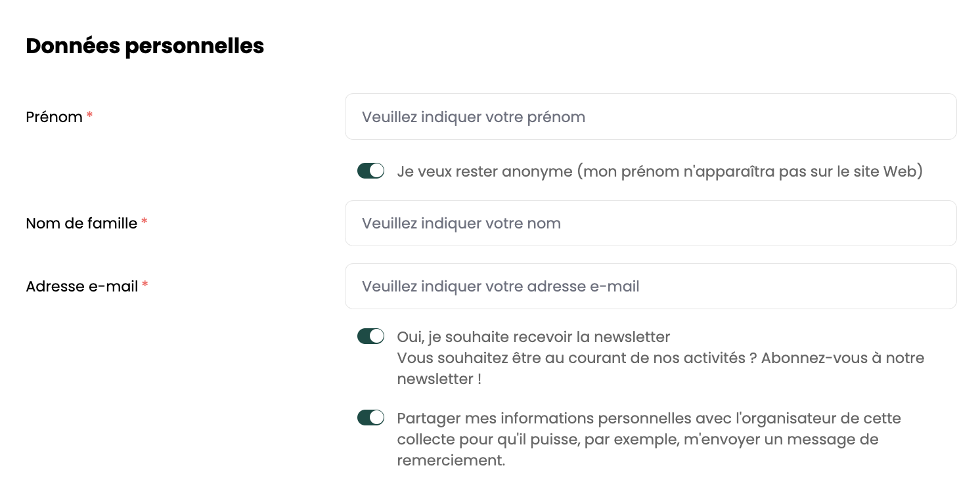
Task: Disable the stay anonymous toggle
Action: (x=370, y=171)
